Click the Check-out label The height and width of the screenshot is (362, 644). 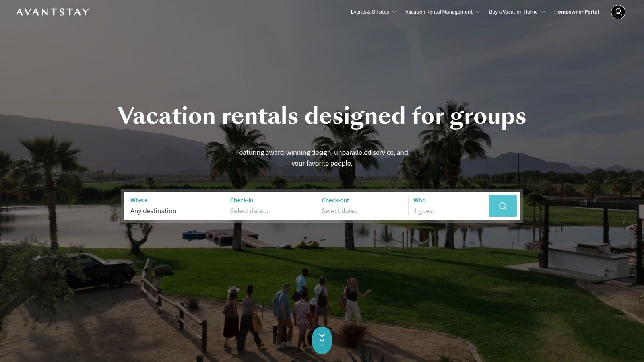tap(335, 200)
